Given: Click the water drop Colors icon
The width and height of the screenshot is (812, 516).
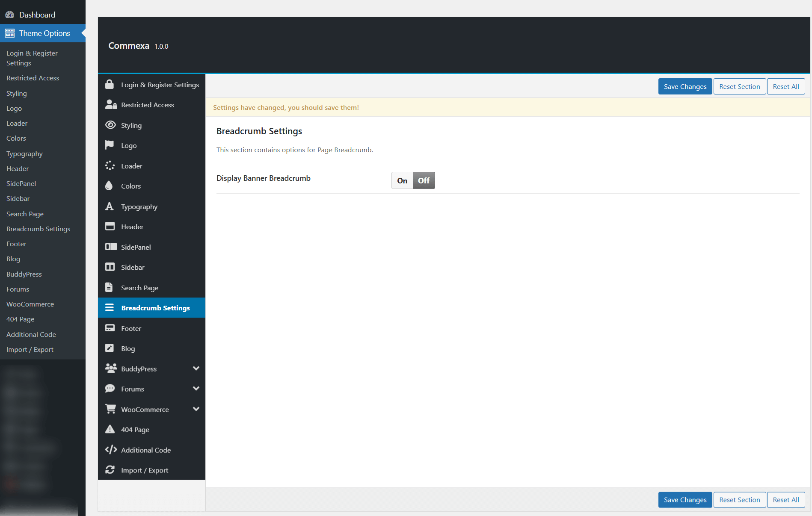Looking at the screenshot, I should pyautogui.click(x=109, y=186).
